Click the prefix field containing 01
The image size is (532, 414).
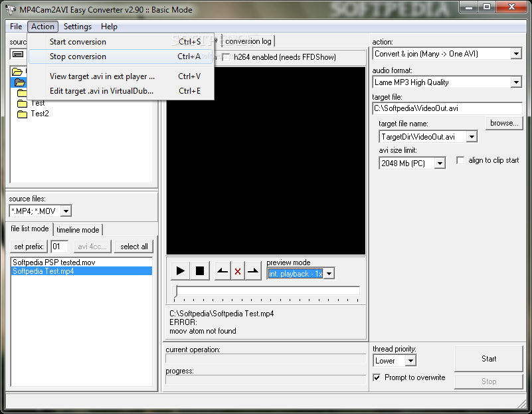pyautogui.click(x=59, y=247)
